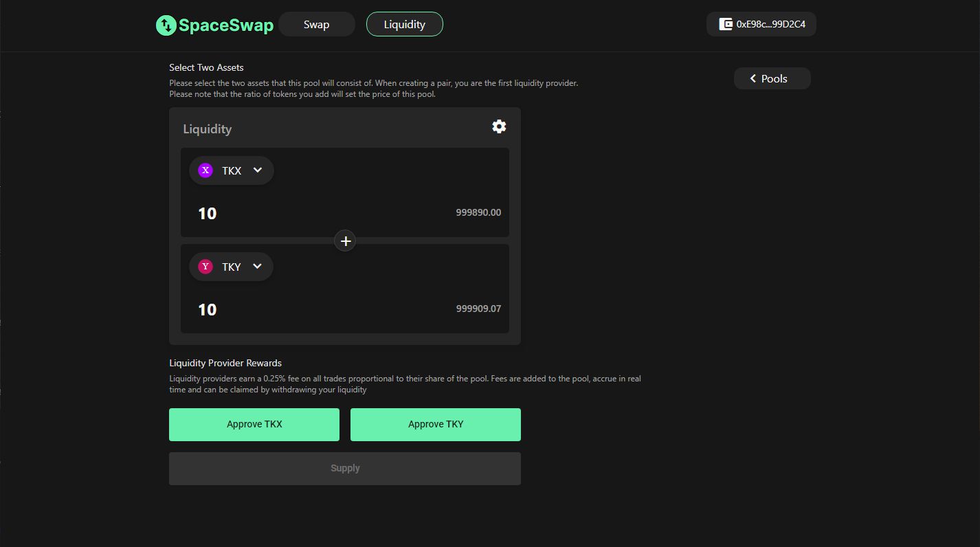The height and width of the screenshot is (547, 980).
Task: Click the Approve TKX button
Action: [x=254, y=425]
